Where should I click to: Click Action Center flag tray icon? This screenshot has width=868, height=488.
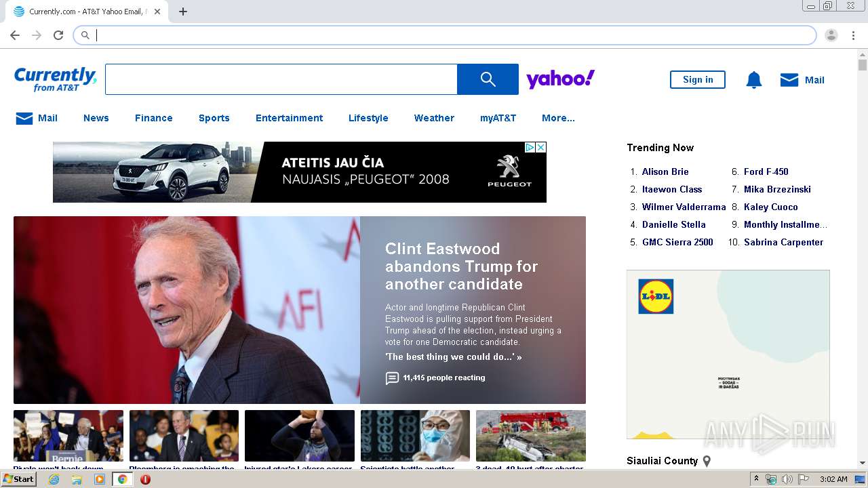pos(803,479)
